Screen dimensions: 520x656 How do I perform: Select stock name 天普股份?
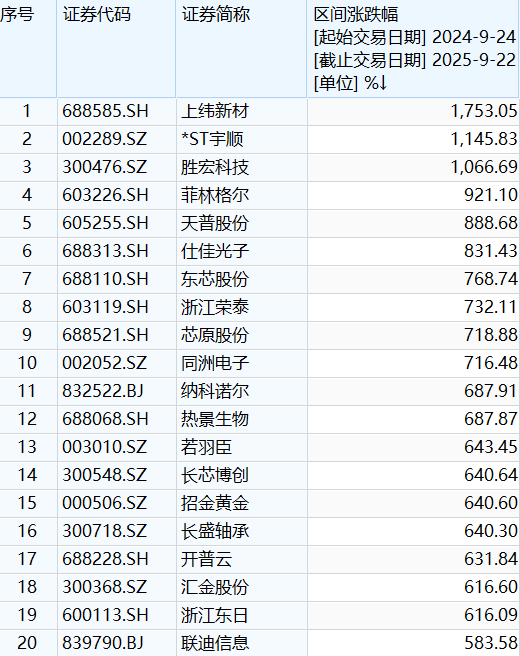point(215,223)
